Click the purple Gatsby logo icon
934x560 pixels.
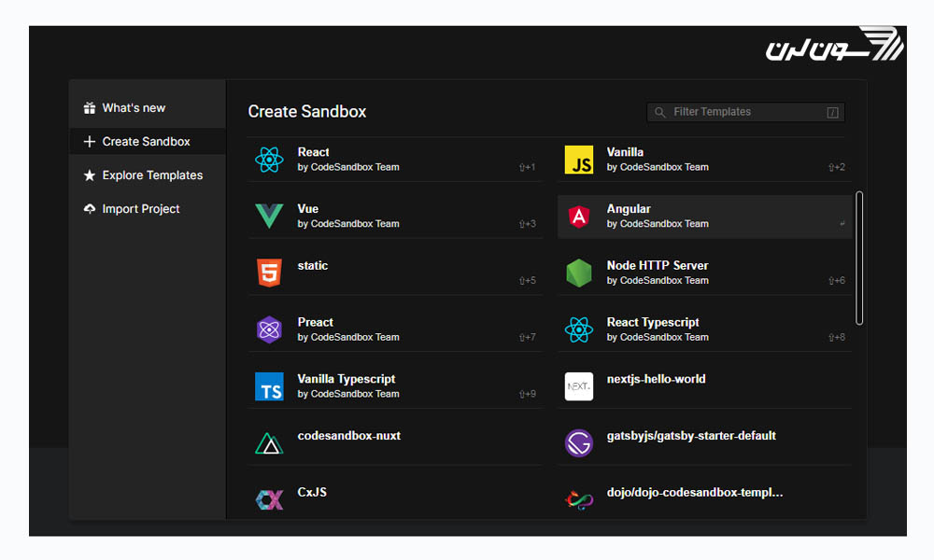[x=579, y=443]
